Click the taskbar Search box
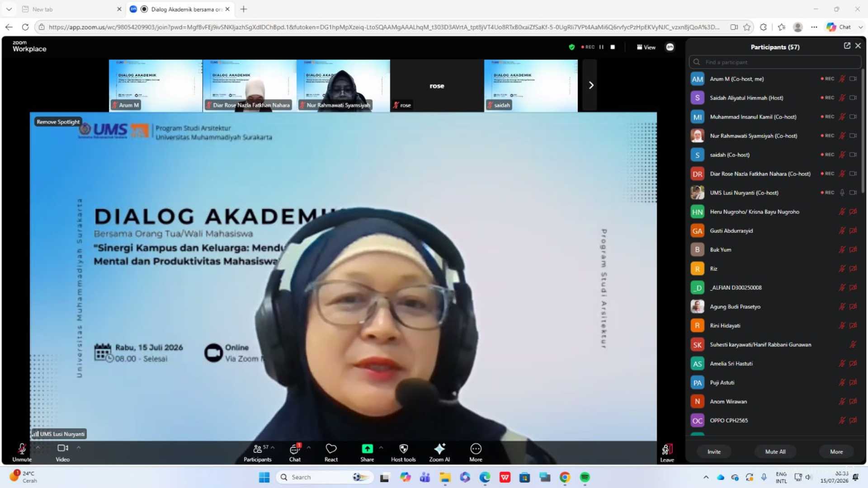This screenshot has height=488, width=868. 324,477
